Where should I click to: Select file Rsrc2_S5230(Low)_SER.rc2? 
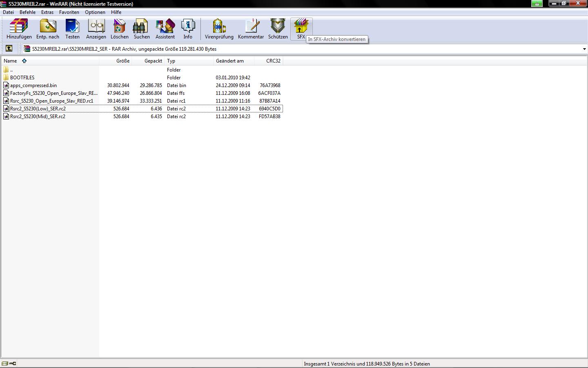coord(38,109)
